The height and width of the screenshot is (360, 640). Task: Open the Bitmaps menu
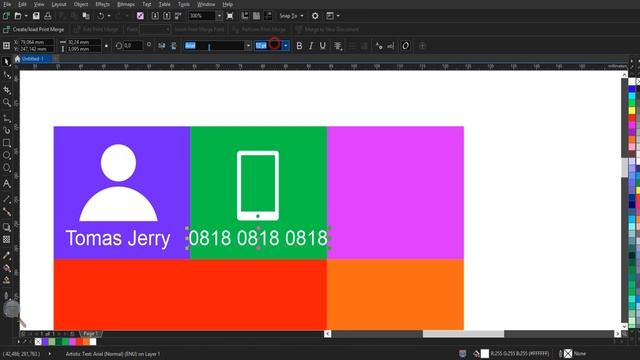125,4
